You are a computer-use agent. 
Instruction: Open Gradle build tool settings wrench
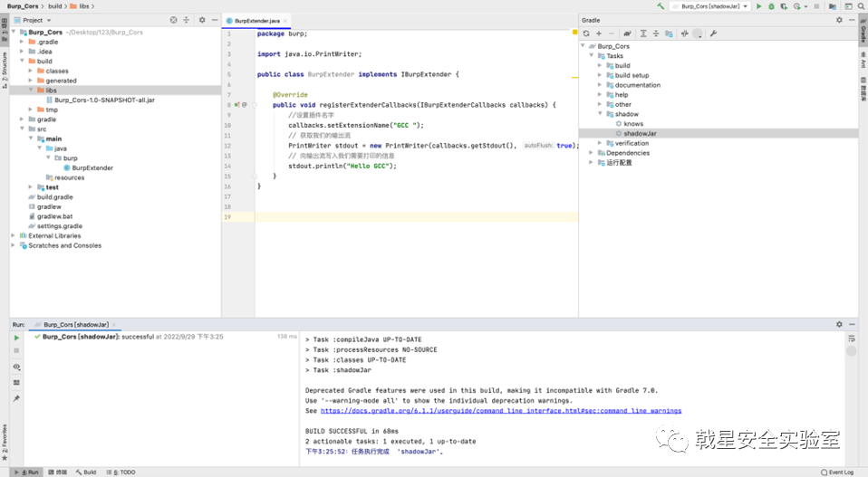(x=713, y=33)
